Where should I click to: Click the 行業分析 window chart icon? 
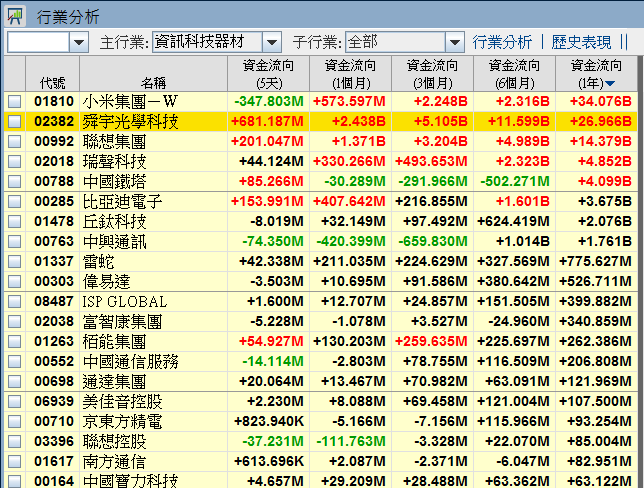click(x=16, y=16)
